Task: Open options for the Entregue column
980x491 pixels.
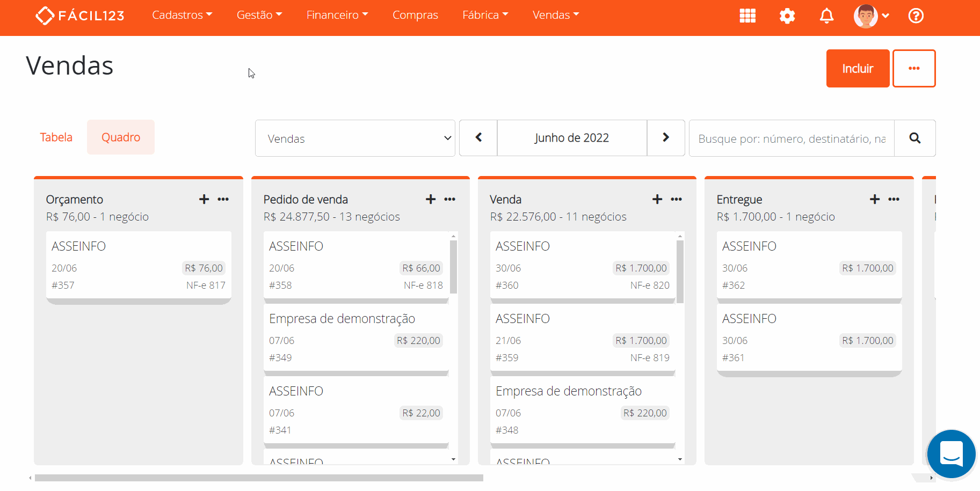Action: point(894,199)
